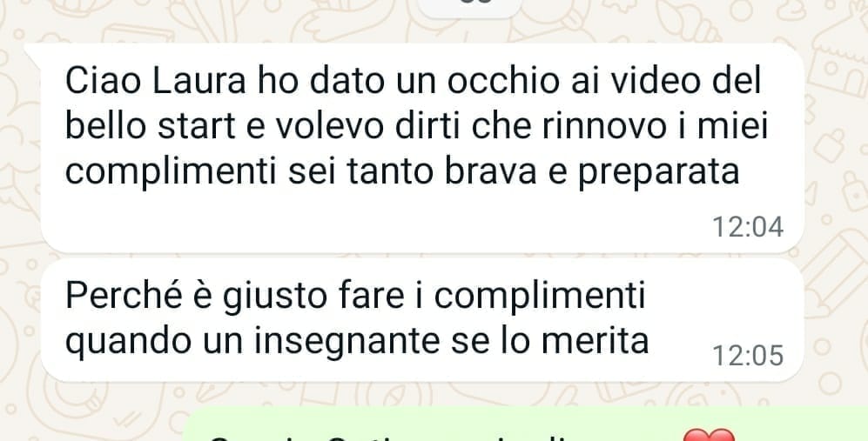Viewport: 868px width, 441px height.
Task: Tap the message starting with "Ciao Laura"
Action: (422, 148)
